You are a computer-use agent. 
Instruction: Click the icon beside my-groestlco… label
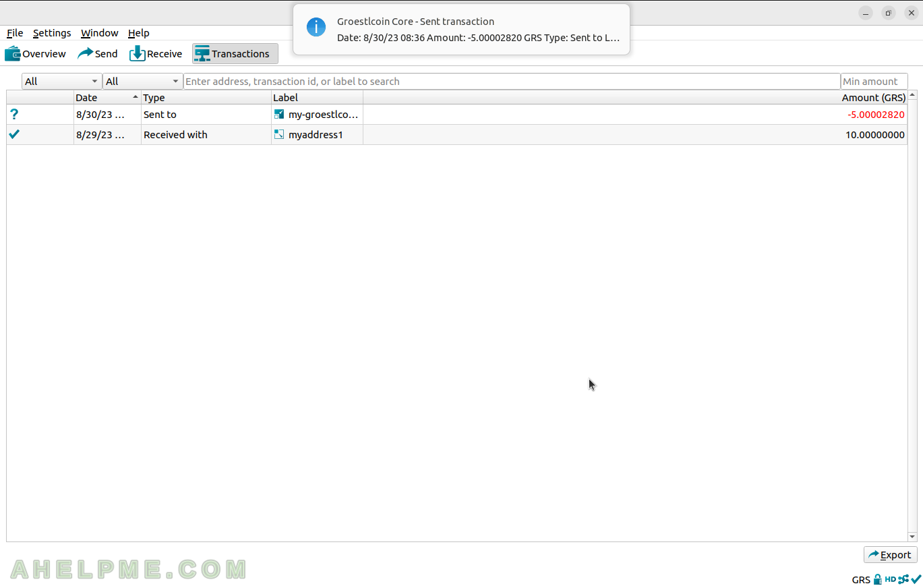[279, 115]
